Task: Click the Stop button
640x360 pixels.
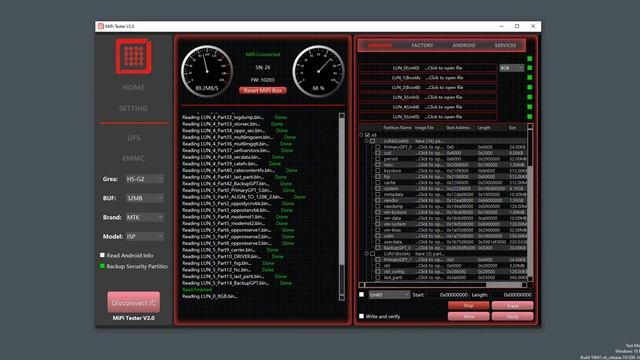Action: point(469,306)
